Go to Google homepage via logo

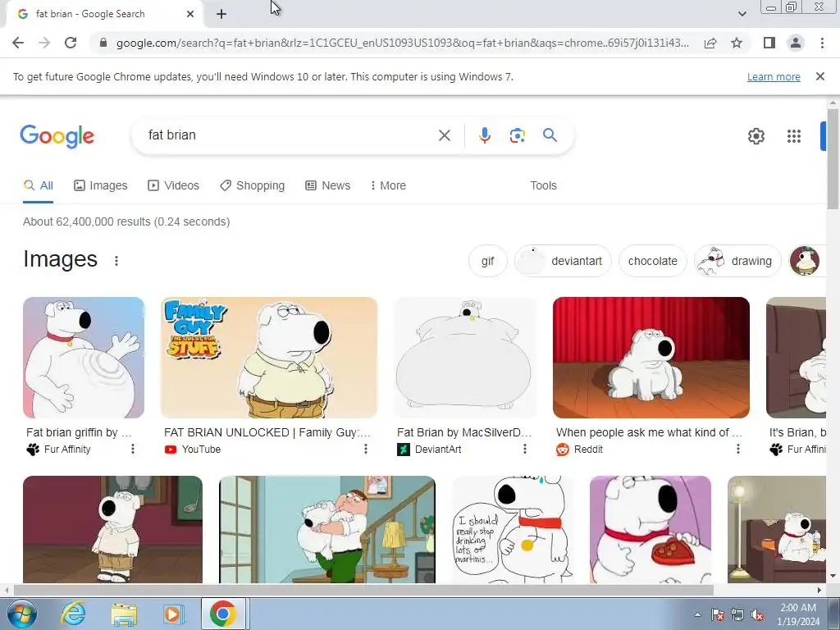pos(57,136)
